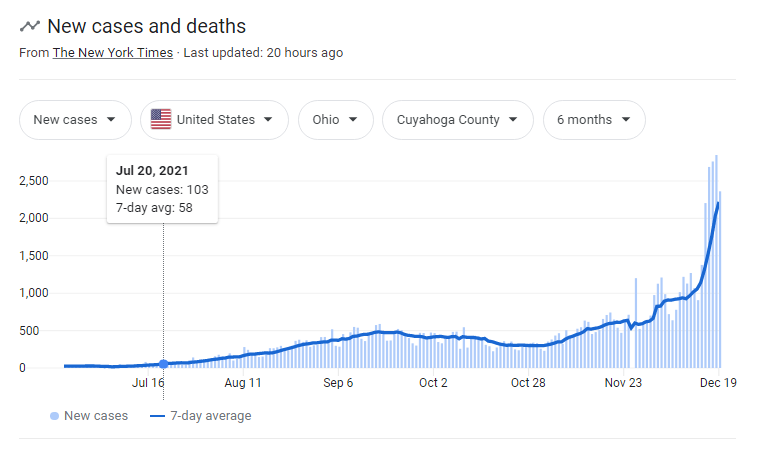Expand the Cuyahoga County dropdown
Image resolution: width=773 pixels, height=452 pixels.
(456, 120)
